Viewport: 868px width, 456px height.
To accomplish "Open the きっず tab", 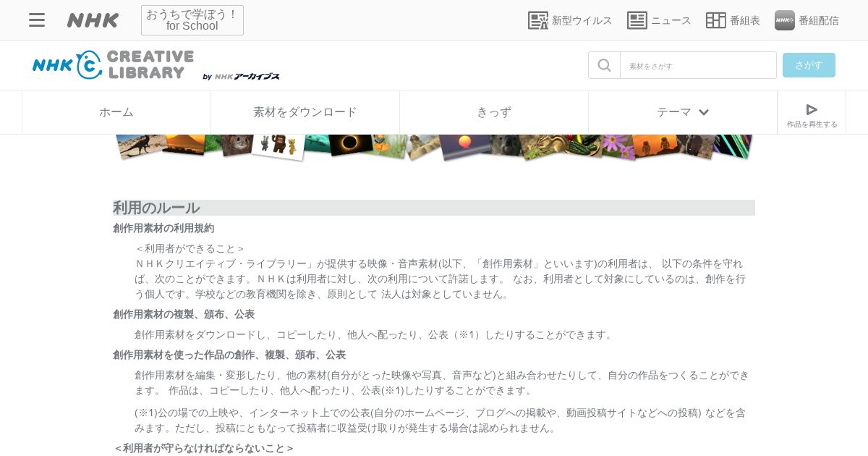I will pos(494,112).
